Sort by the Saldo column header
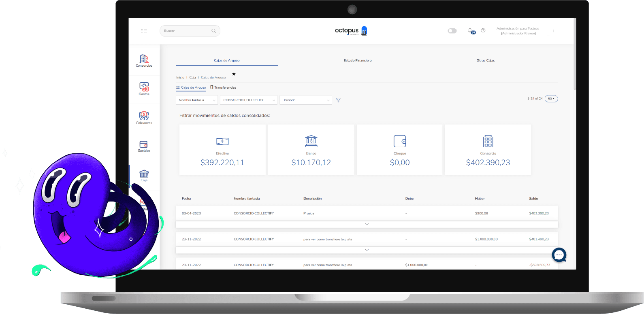Screen dimensions: 644x314 533,199
